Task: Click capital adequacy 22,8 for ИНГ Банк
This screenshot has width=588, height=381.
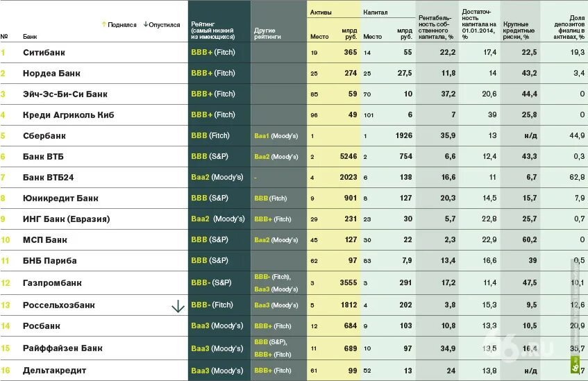Action: (x=489, y=219)
